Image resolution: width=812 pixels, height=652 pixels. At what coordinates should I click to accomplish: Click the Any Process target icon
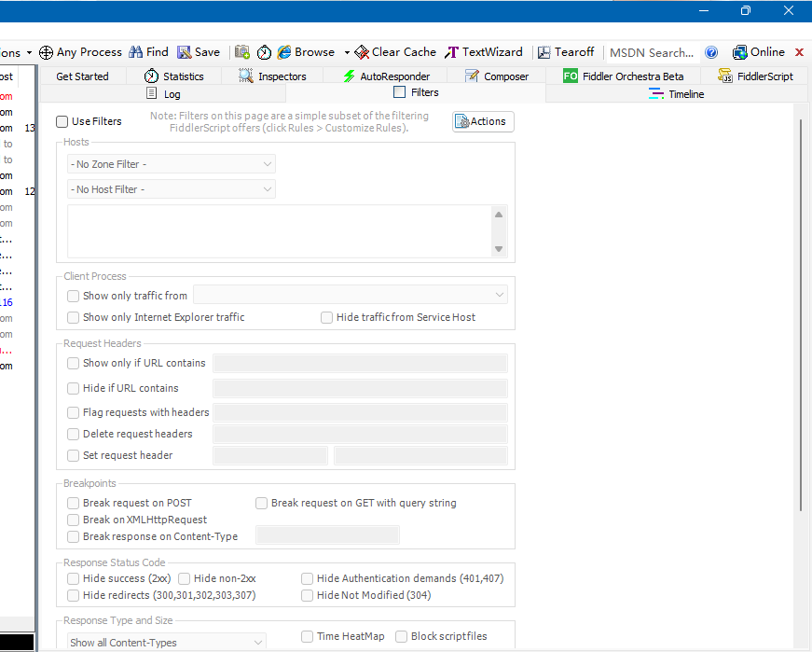(x=46, y=52)
